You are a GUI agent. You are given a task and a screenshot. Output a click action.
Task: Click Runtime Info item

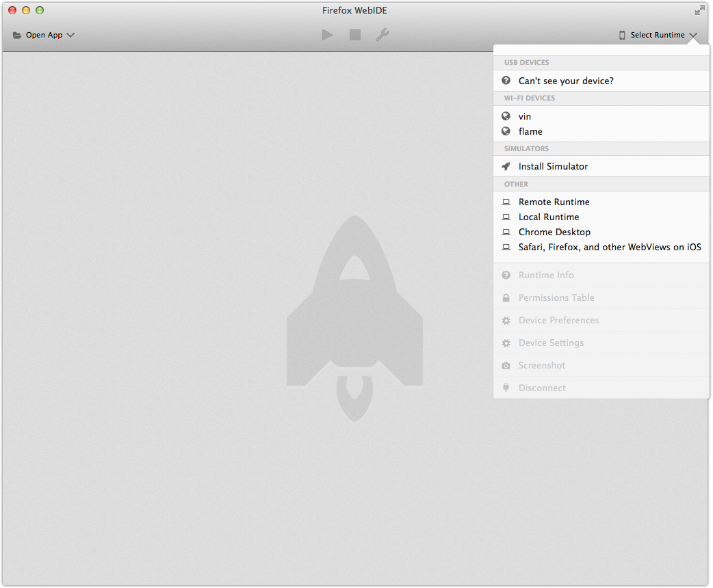point(601,275)
